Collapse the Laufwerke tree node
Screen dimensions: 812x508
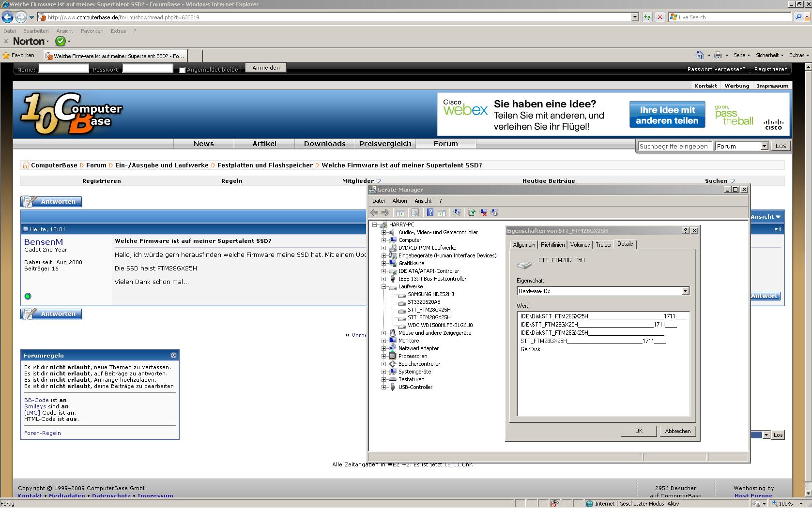(383, 286)
